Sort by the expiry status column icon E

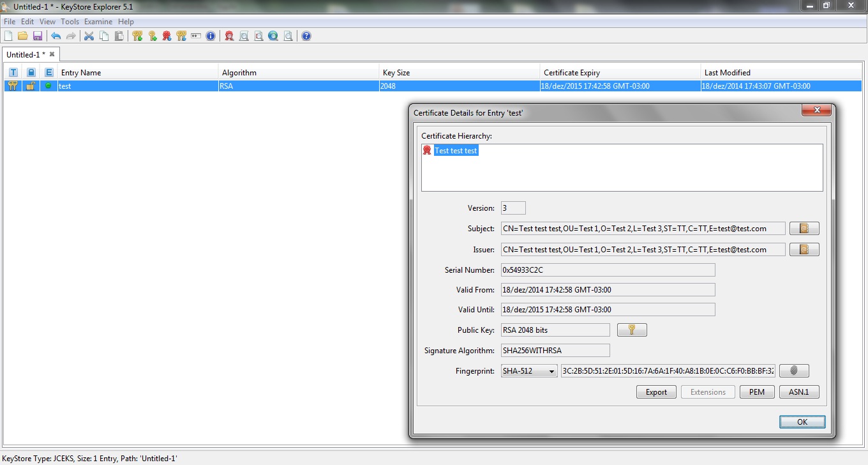tap(49, 72)
